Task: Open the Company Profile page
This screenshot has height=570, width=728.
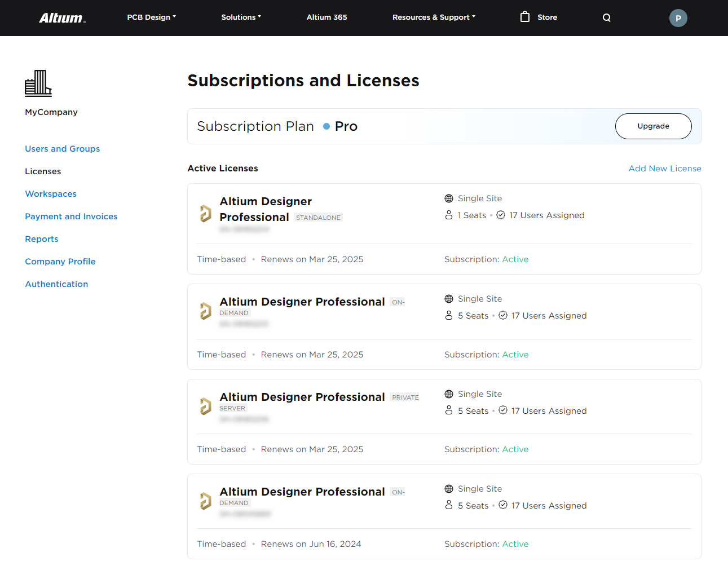Action: point(60,262)
